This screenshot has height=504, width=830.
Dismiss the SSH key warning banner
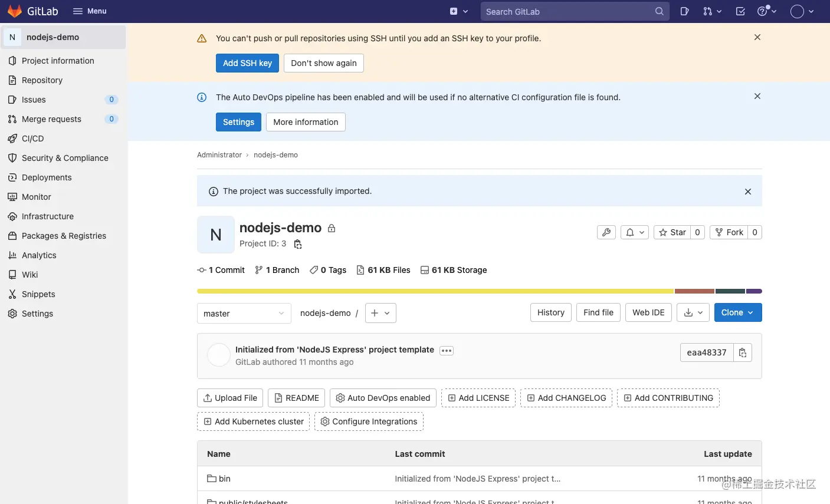pos(757,37)
